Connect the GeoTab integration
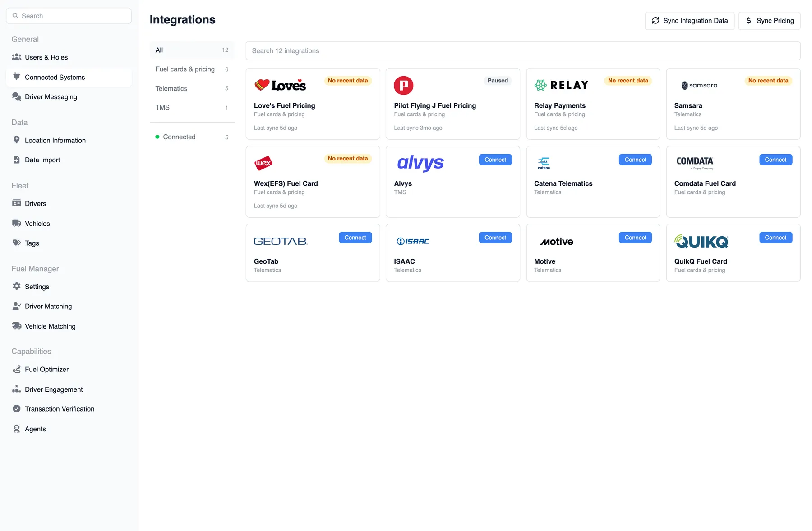The image size is (812, 531). pos(355,238)
